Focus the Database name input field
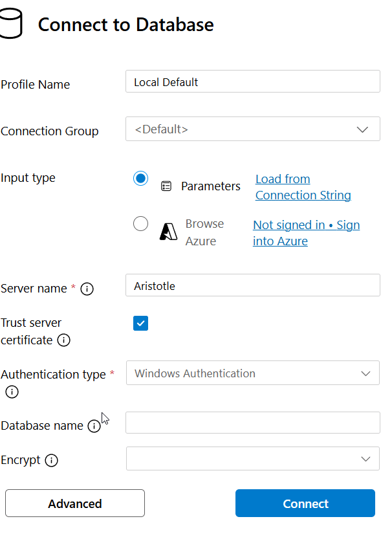 pyautogui.click(x=252, y=423)
